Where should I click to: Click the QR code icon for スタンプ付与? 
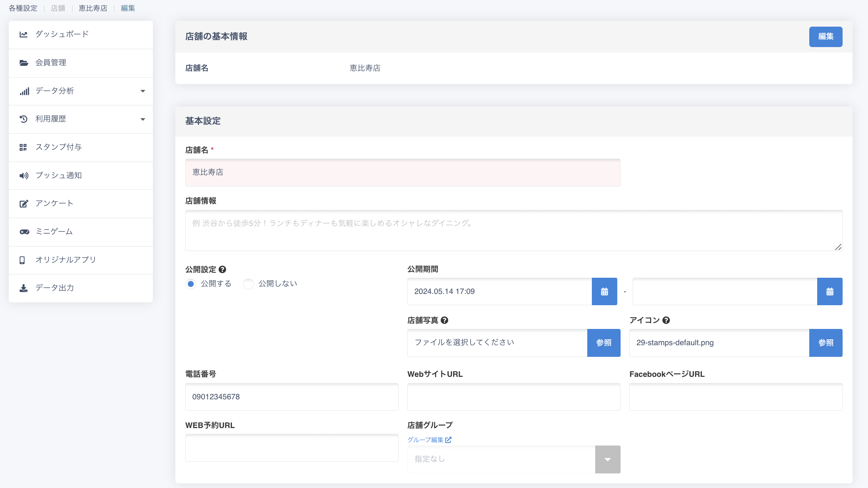point(23,147)
